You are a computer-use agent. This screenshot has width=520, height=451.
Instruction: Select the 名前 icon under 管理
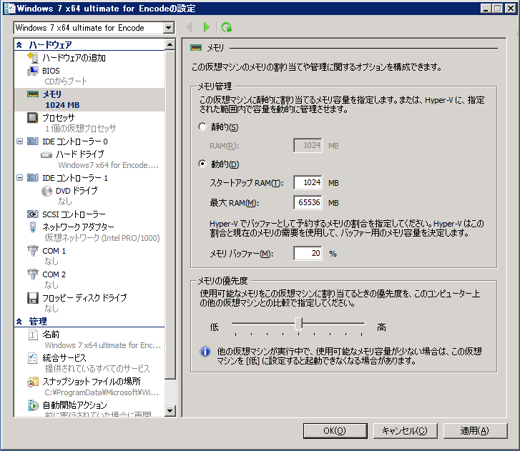[33, 334]
